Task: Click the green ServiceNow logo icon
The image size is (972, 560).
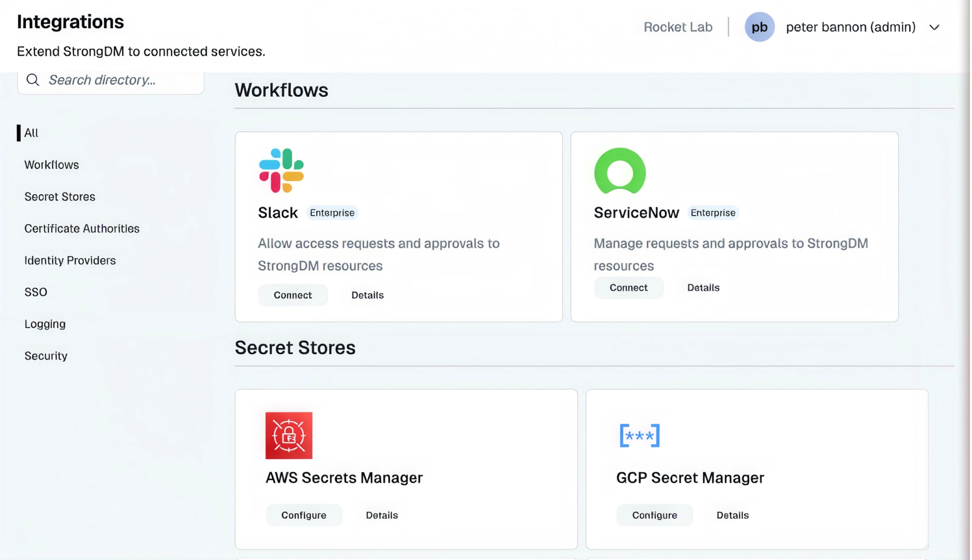Action: pos(620,171)
